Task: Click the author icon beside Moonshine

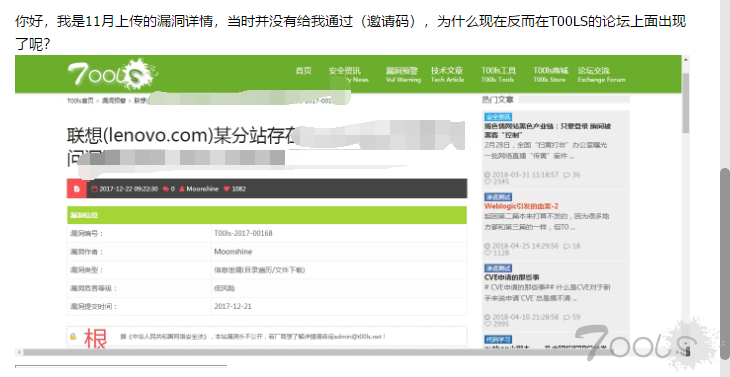Action: (182, 189)
